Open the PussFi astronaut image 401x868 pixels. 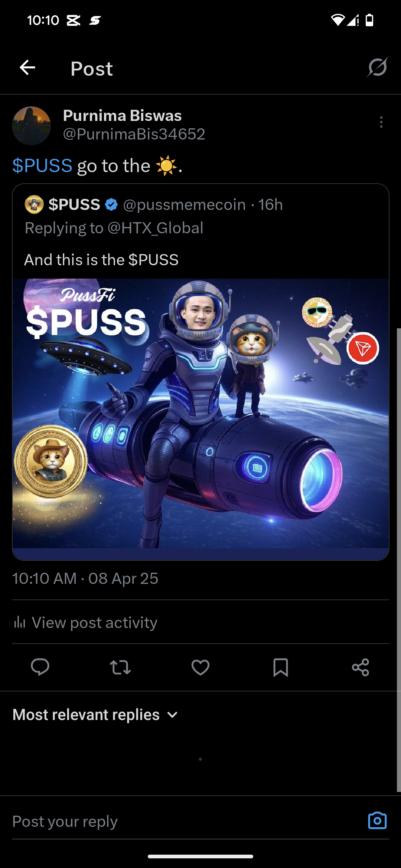click(x=200, y=413)
